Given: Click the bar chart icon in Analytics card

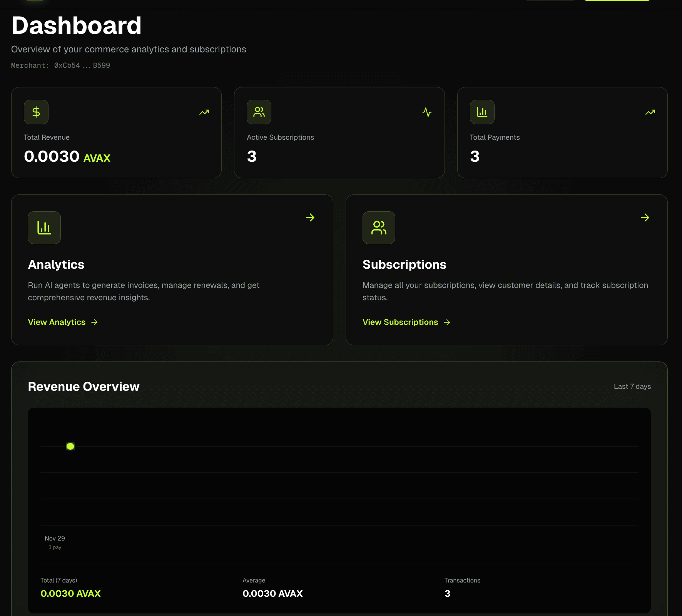Looking at the screenshot, I should point(44,228).
